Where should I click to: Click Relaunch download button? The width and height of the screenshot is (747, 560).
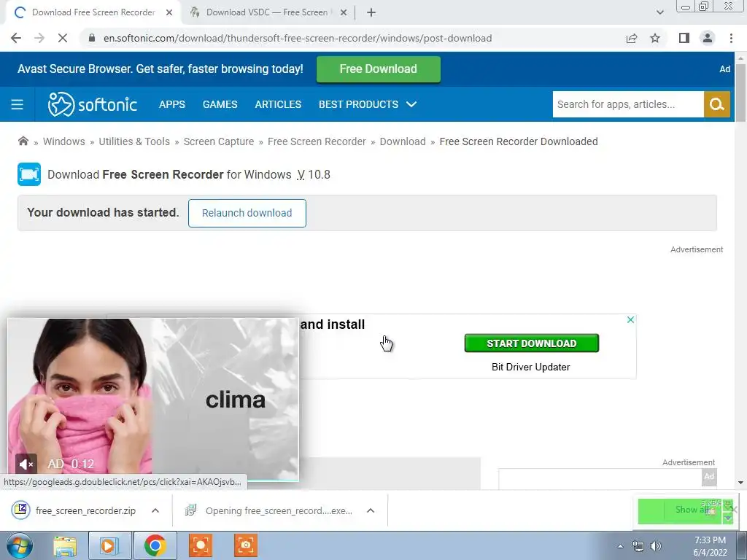coord(247,213)
